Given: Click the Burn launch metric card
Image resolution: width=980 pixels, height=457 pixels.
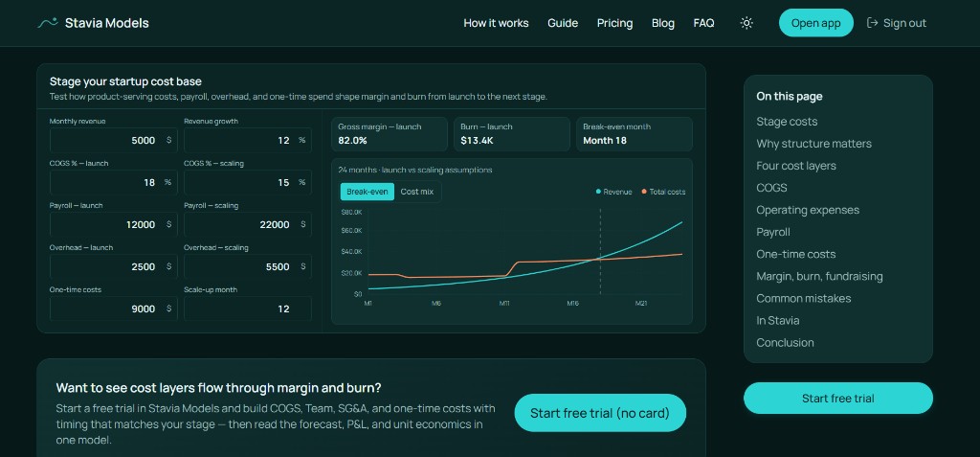Looking at the screenshot, I should click(x=512, y=134).
